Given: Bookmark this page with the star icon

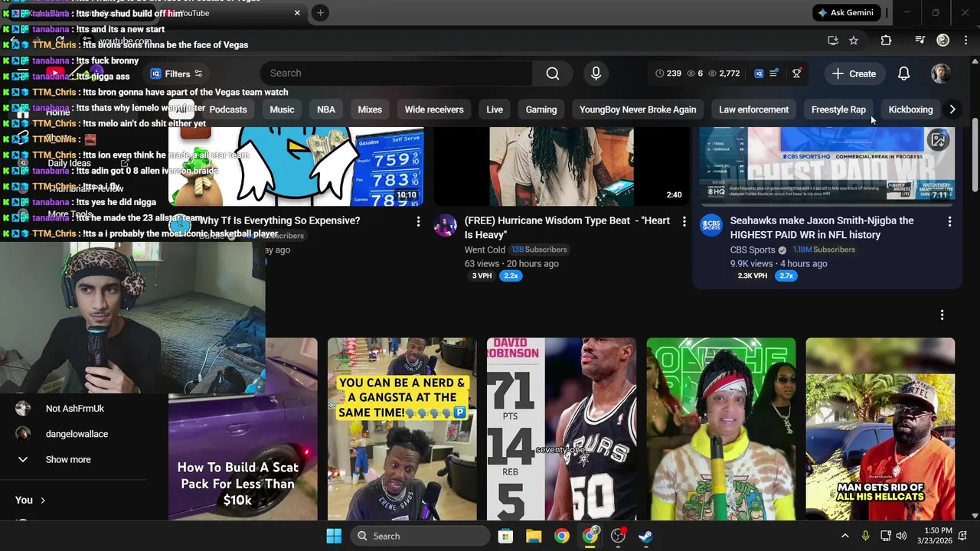Looking at the screenshot, I should click(x=854, y=41).
